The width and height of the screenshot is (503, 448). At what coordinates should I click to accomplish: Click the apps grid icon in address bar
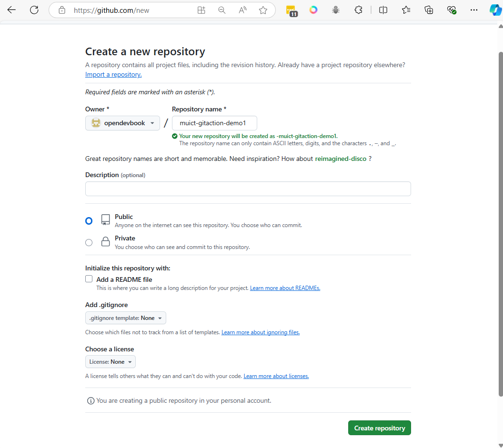[201, 10]
